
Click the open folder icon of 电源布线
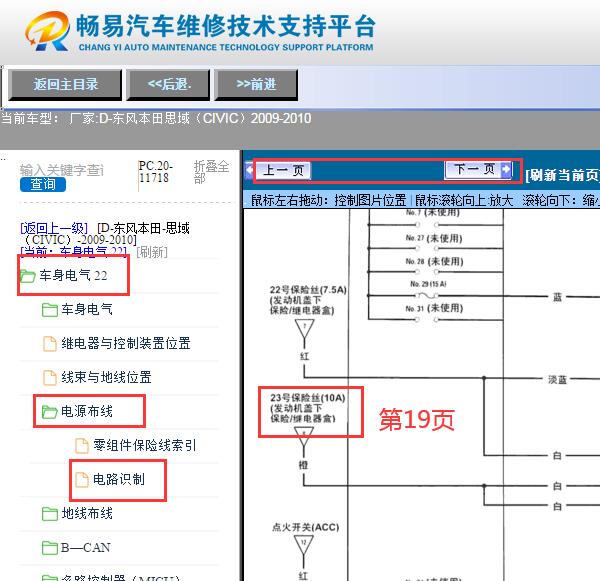coord(49,412)
